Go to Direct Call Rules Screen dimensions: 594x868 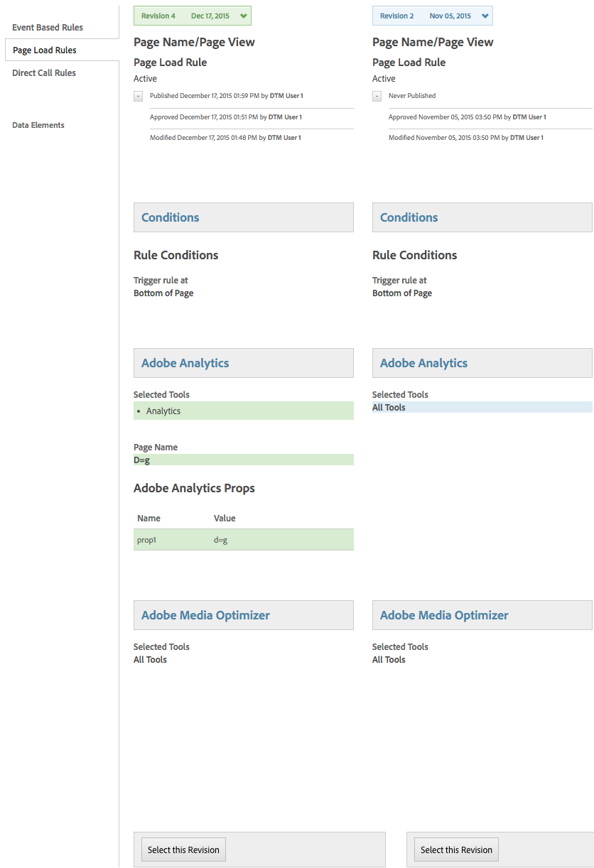click(x=44, y=73)
